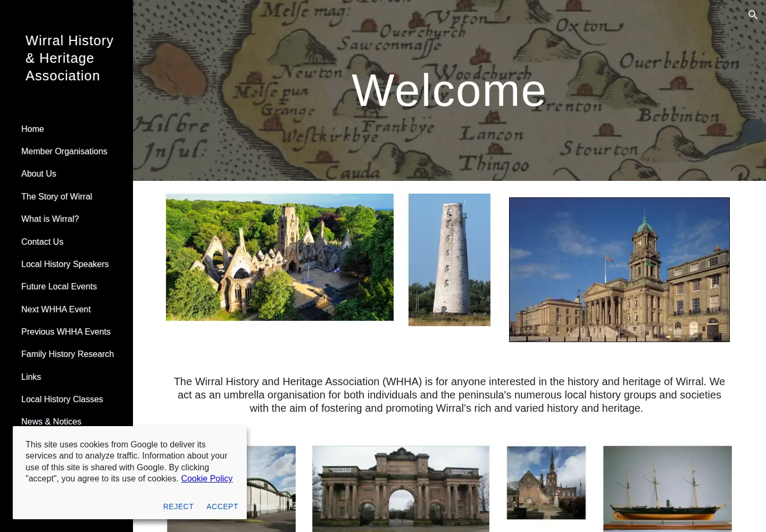Go to Next WHHA Event

pyautogui.click(x=56, y=309)
